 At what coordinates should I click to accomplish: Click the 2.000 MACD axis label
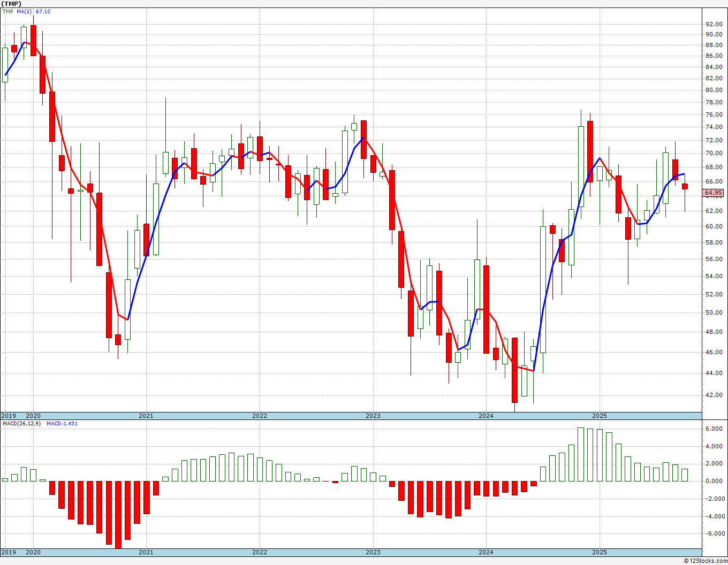pyautogui.click(x=714, y=463)
